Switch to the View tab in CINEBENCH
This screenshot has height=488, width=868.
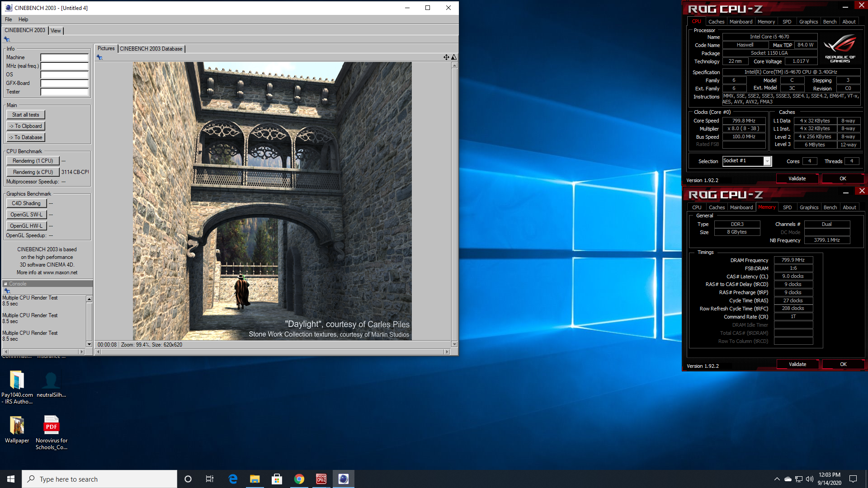tap(56, 31)
